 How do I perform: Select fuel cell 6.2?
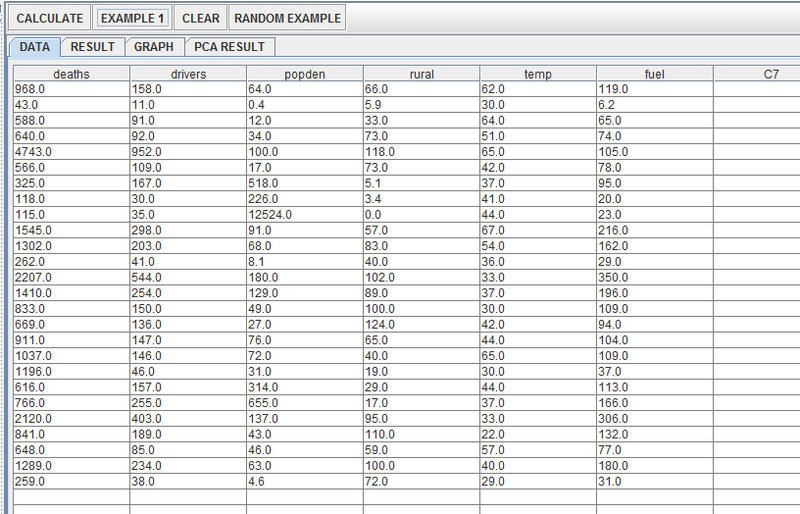tap(655, 105)
